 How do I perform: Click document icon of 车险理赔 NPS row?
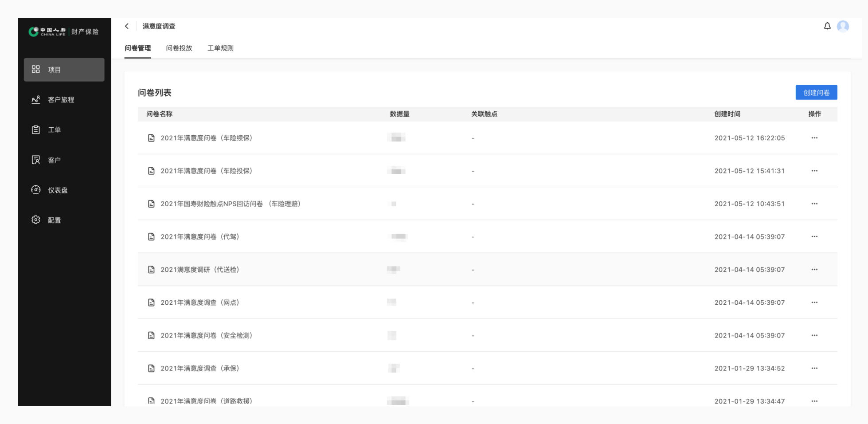pyautogui.click(x=151, y=204)
